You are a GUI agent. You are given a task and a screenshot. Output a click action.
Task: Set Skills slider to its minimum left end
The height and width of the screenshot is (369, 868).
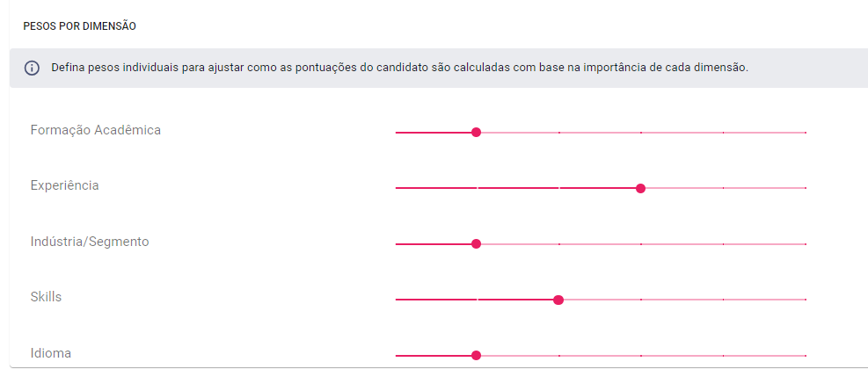coord(397,300)
